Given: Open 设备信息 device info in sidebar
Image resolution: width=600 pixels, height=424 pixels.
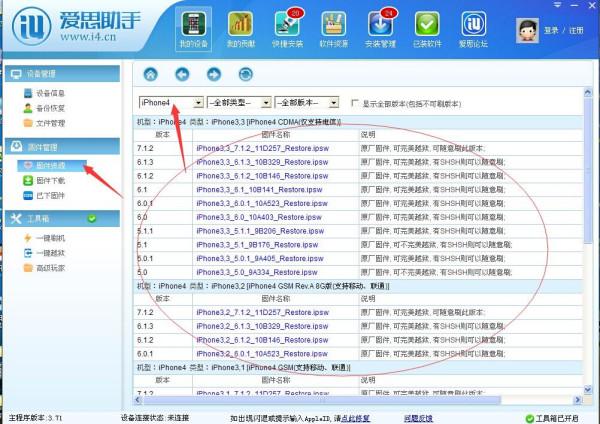Looking at the screenshot, I should [x=44, y=93].
